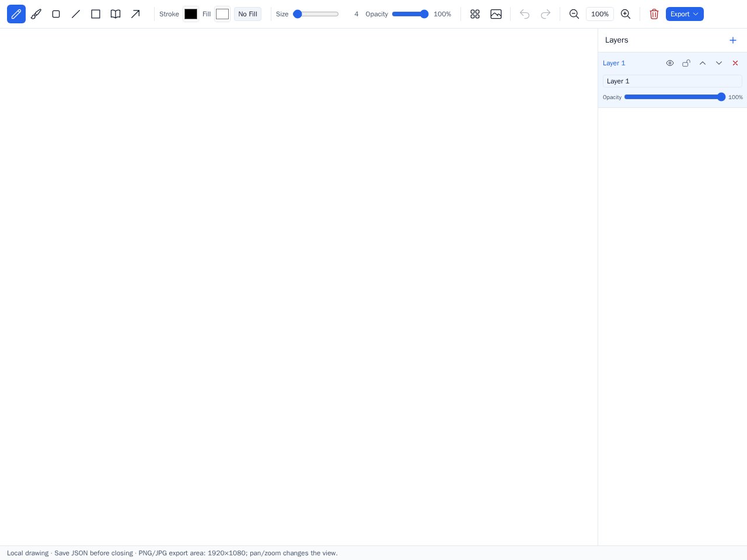Click the Undo arrow
The height and width of the screenshot is (560, 747).
(525, 14)
